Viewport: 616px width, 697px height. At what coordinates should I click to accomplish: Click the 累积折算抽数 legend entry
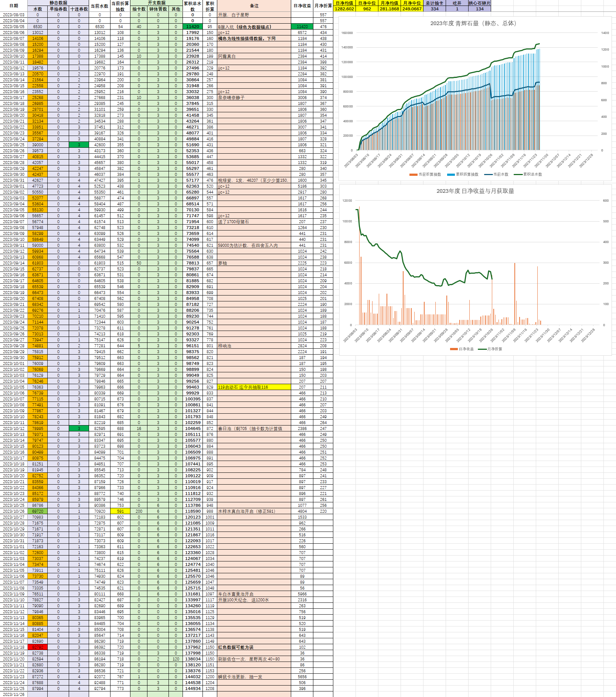(463, 174)
